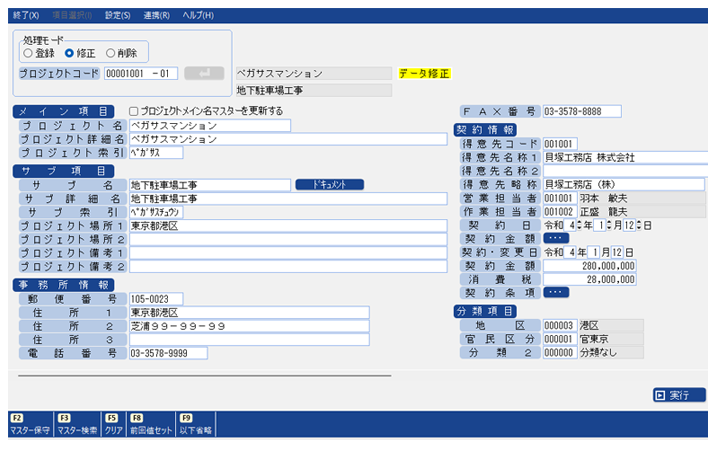This screenshot has height=450, width=718.
Task: Click the プロジェクト名 input field
Action: pos(209,126)
